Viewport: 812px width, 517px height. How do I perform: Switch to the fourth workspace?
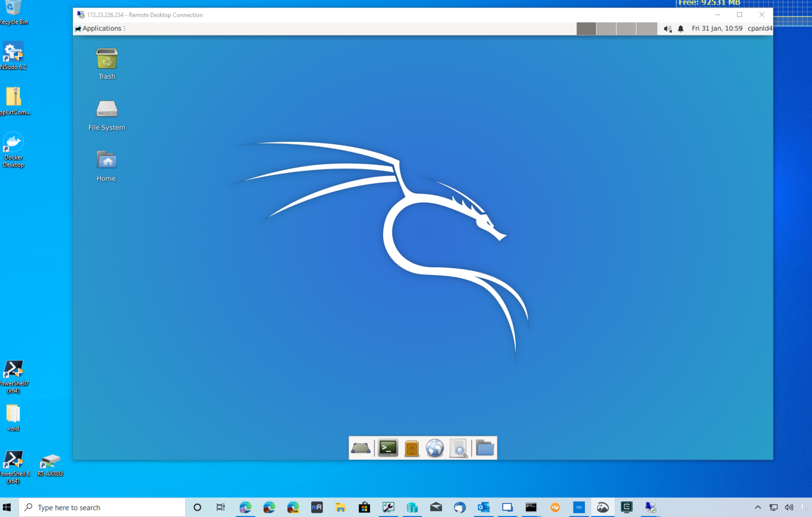[x=646, y=29]
